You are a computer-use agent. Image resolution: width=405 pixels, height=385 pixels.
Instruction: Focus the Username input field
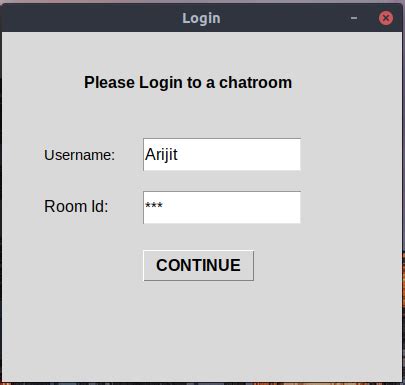click(222, 154)
